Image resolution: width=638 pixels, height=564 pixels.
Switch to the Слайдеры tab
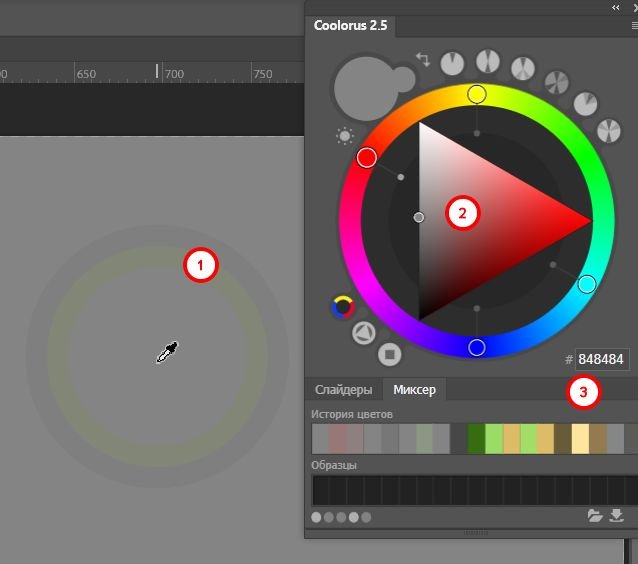click(x=343, y=389)
